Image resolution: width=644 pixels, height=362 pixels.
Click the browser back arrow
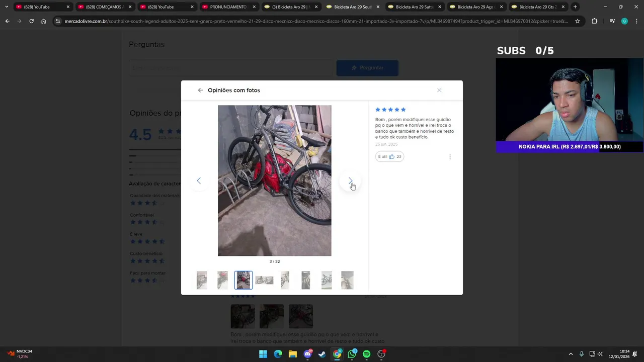[7, 21]
